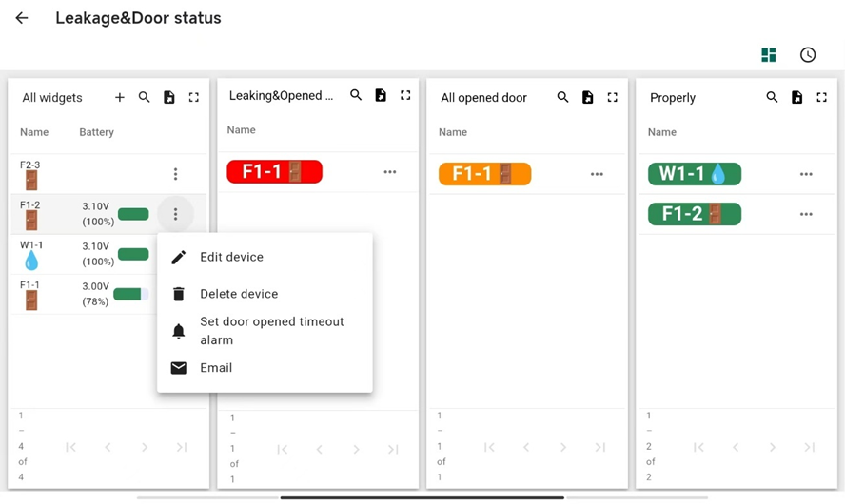Fullscreen the All opened door panel
The image size is (845, 504).
point(613,97)
